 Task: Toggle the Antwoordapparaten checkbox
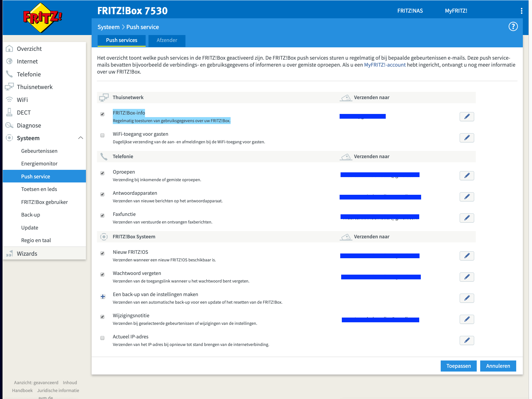(x=102, y=194)
